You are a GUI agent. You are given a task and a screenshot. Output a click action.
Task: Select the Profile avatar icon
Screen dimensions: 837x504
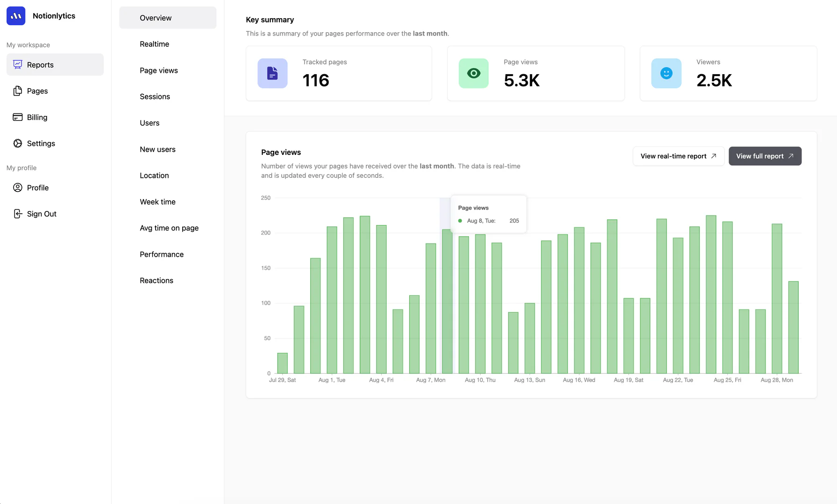tap(17, 187)
